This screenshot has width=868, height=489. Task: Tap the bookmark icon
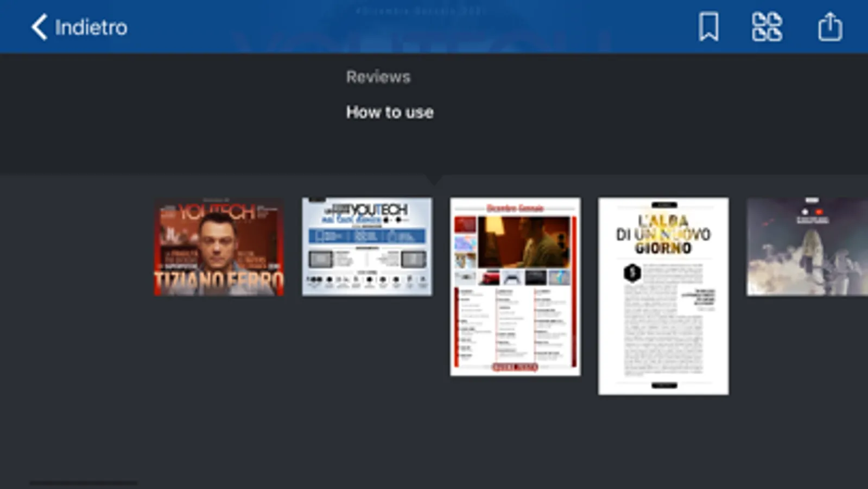[x=708, y=27]
